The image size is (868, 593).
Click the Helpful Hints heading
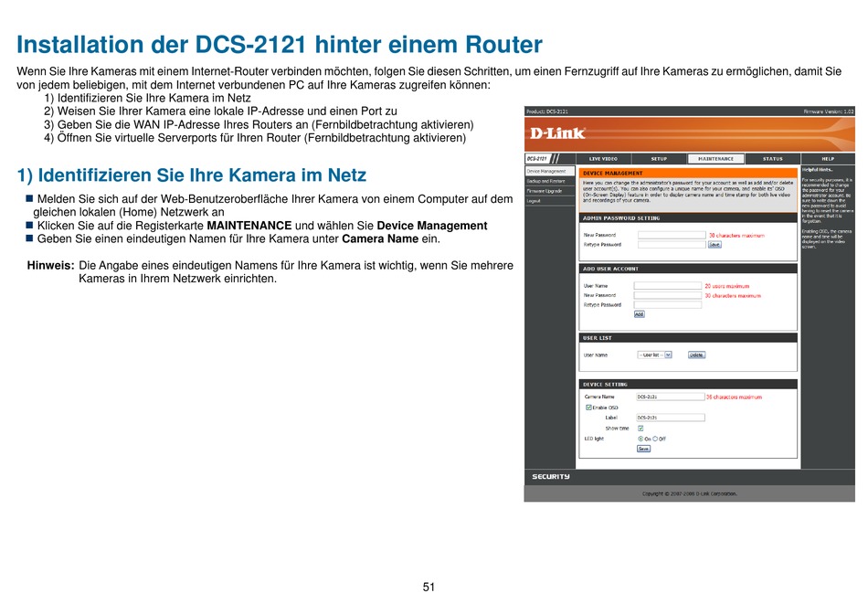(817, 169)
